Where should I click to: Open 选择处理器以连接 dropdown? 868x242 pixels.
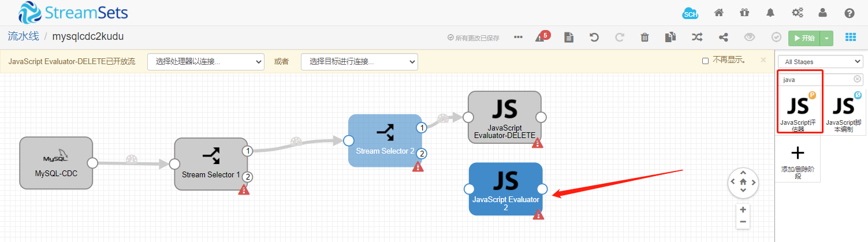coord(206,61)
